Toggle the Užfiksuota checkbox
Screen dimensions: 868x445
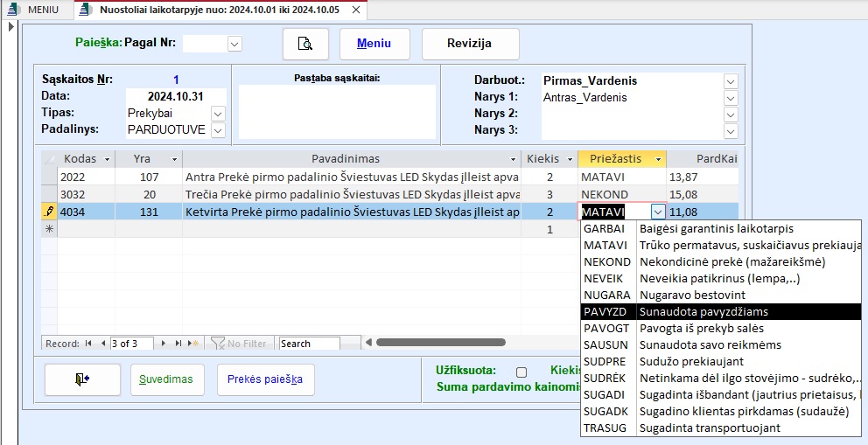(521, 372)
